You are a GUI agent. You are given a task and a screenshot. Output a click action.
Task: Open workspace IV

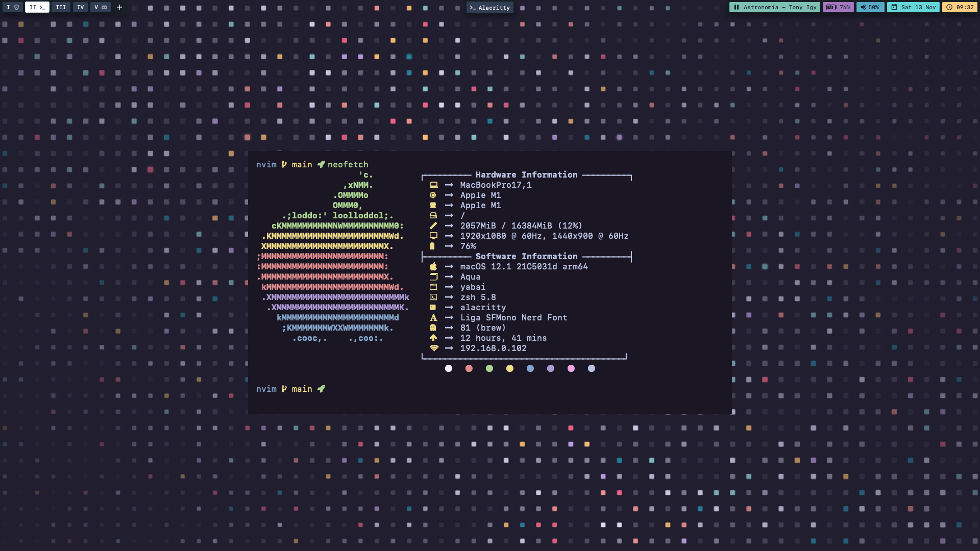click(x=80, y=7)
